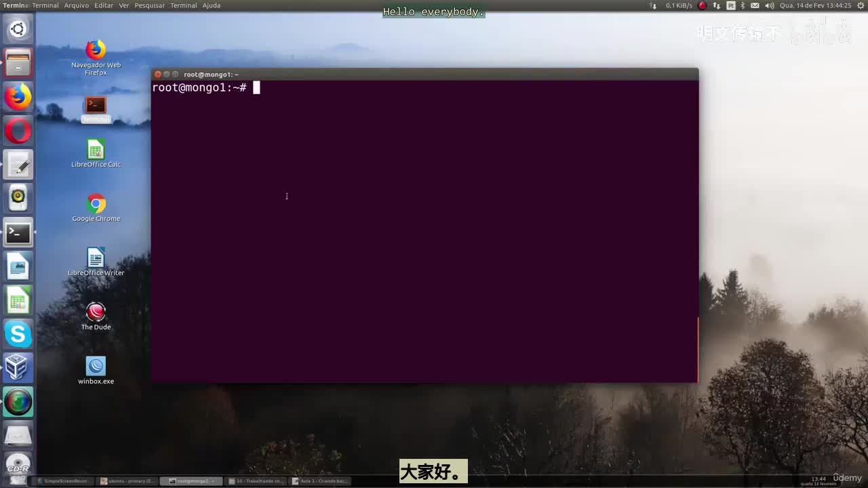Open LibreOffice Writer from the dock
Image resolution: width=868 pixels, height=488 pixels.
point(18,266)
